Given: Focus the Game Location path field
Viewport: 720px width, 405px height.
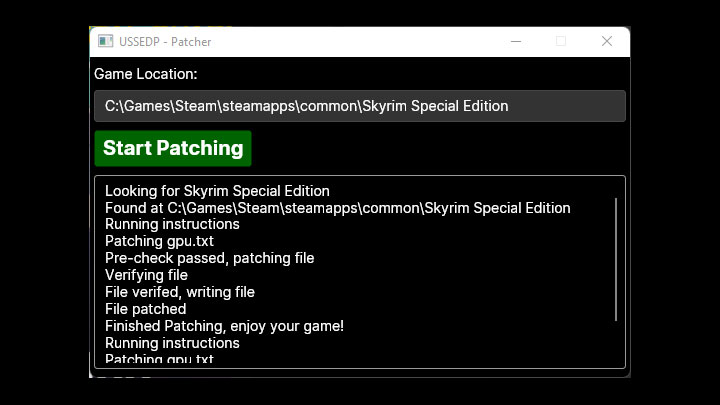Looking at the screenshot, I should coord(360,106).
